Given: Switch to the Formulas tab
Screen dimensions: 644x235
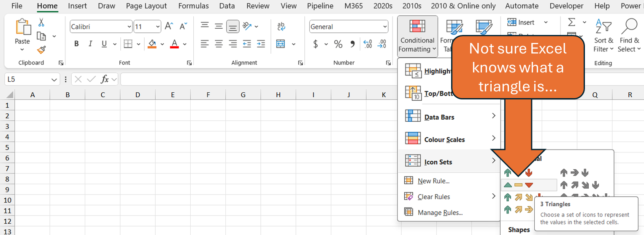Looking at the screenshot, I should [193, 6].
